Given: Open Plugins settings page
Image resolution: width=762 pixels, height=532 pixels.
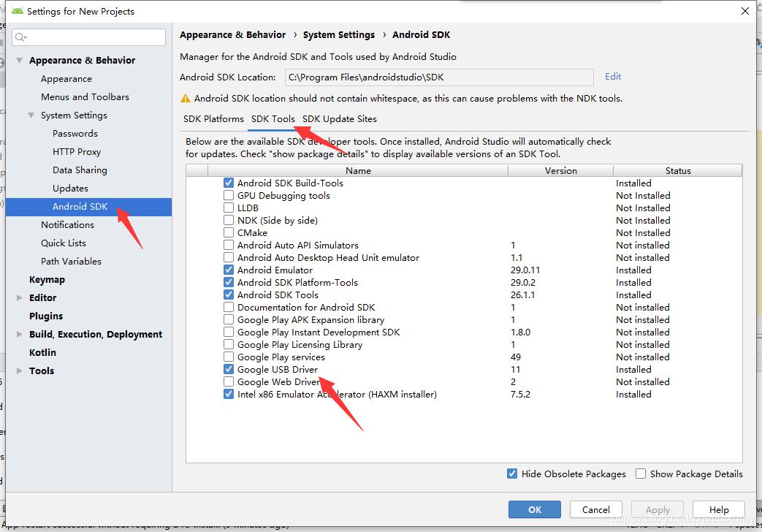Looking at the screenshot, I should (x=46, y=316).
